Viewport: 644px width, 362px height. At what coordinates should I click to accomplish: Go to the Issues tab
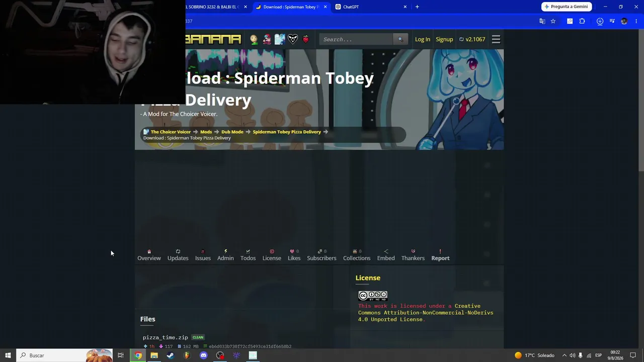[x=203, y=255]
